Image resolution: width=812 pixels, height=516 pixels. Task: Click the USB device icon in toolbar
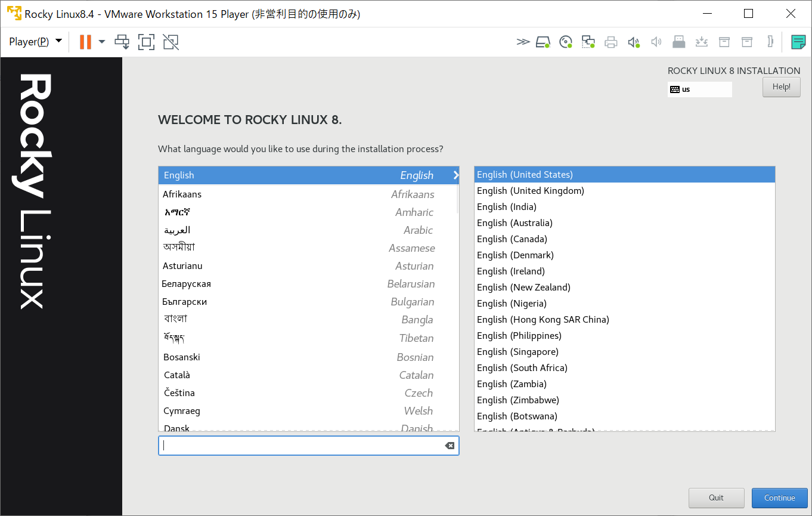click(678, 42)
